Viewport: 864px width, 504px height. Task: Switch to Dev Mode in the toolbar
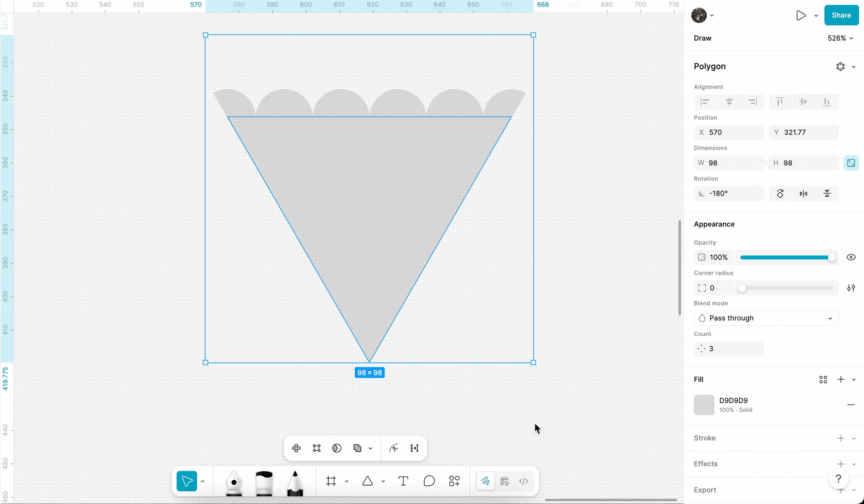523,481
